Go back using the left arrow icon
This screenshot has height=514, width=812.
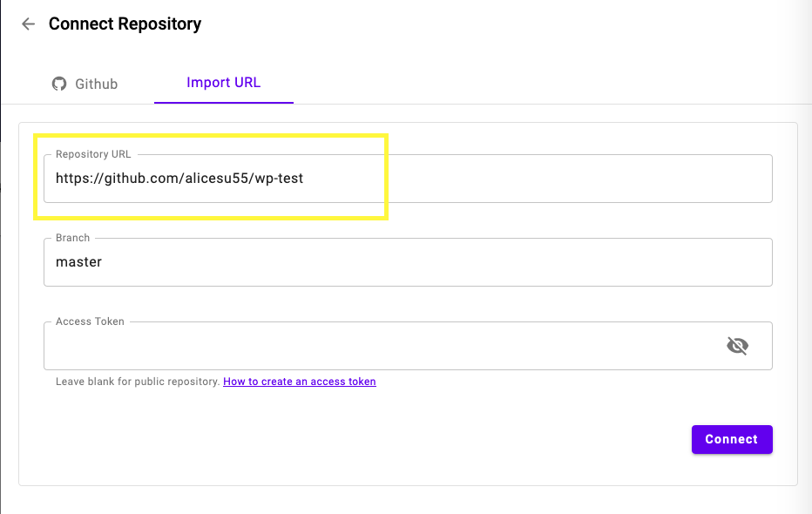pos(28,24)
